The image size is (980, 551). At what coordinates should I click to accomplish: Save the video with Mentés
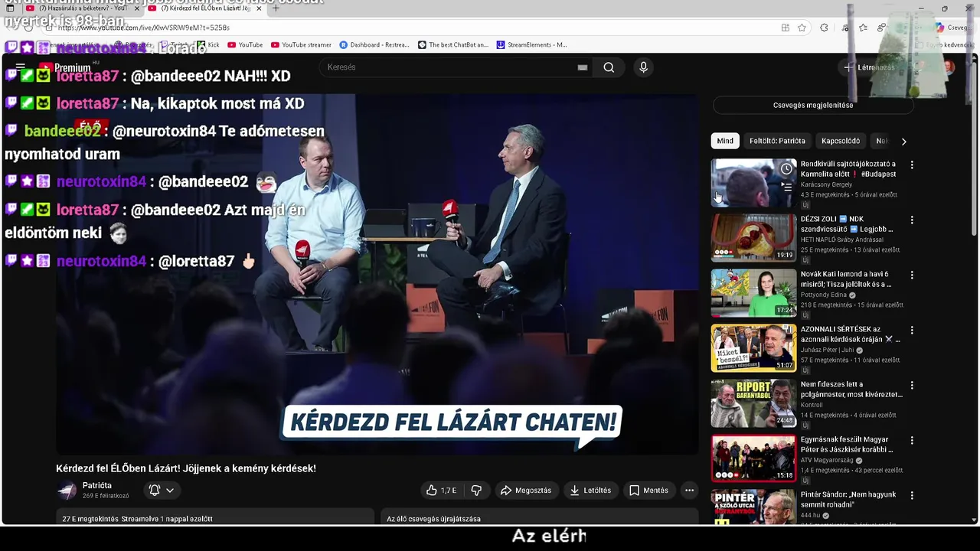(x=648, y=491)
